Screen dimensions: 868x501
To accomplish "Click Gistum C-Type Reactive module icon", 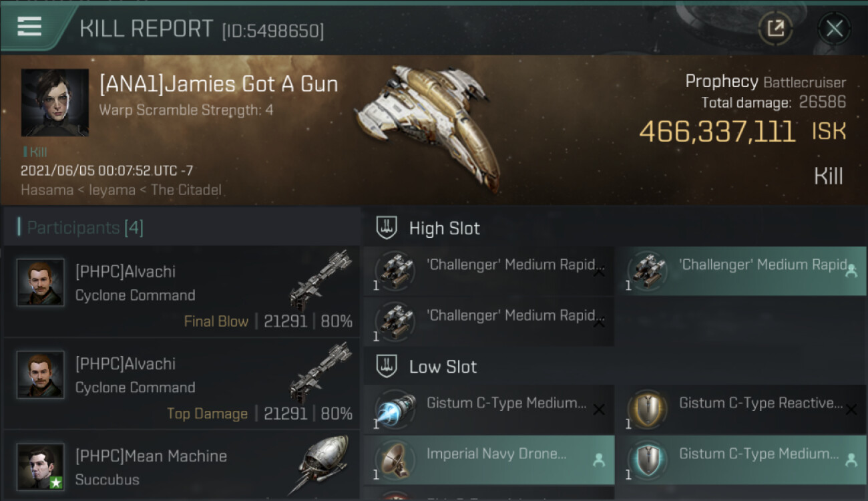I will [647, 409].
